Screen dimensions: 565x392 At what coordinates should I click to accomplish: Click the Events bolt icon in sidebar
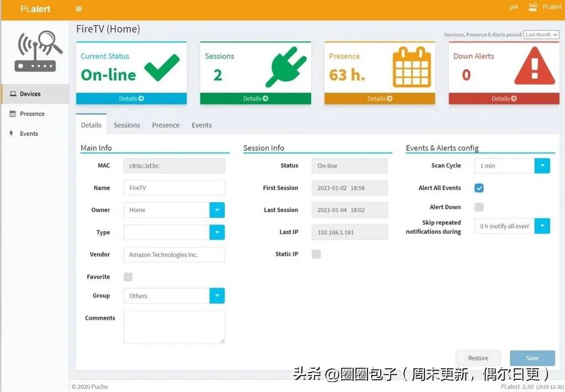click(x=12, y=133)
